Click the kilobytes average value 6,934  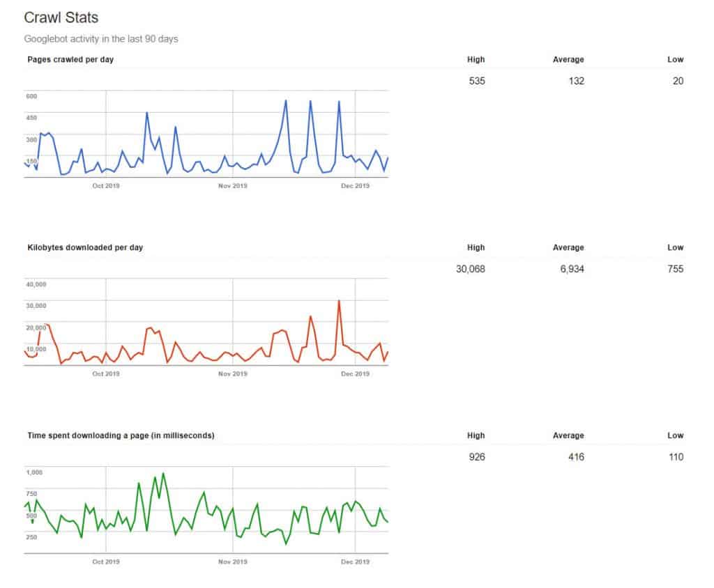tap(572, 269)
